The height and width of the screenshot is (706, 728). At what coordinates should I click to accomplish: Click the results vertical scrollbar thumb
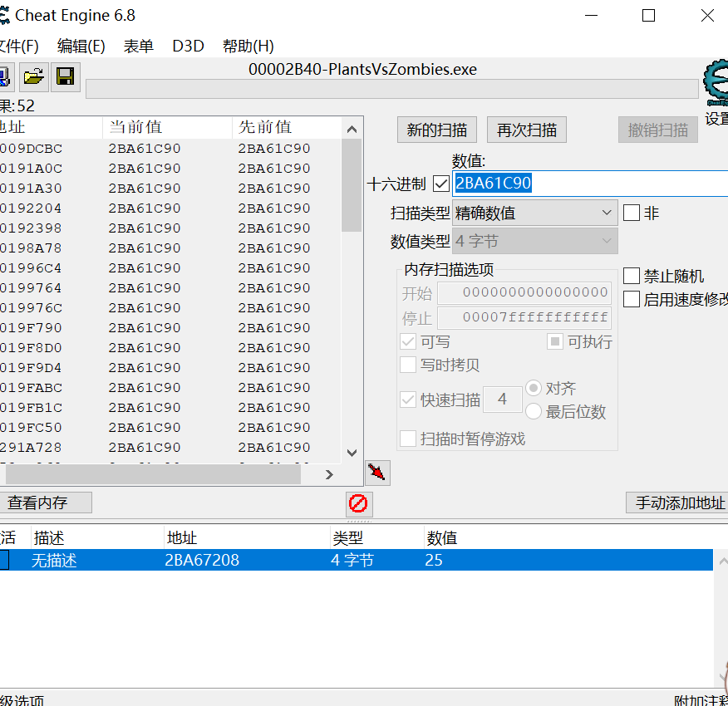352,185
